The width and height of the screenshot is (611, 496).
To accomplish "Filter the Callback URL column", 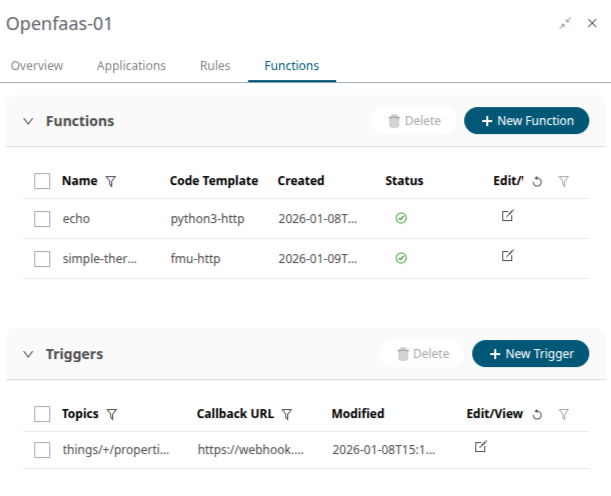I will point(287,414).
